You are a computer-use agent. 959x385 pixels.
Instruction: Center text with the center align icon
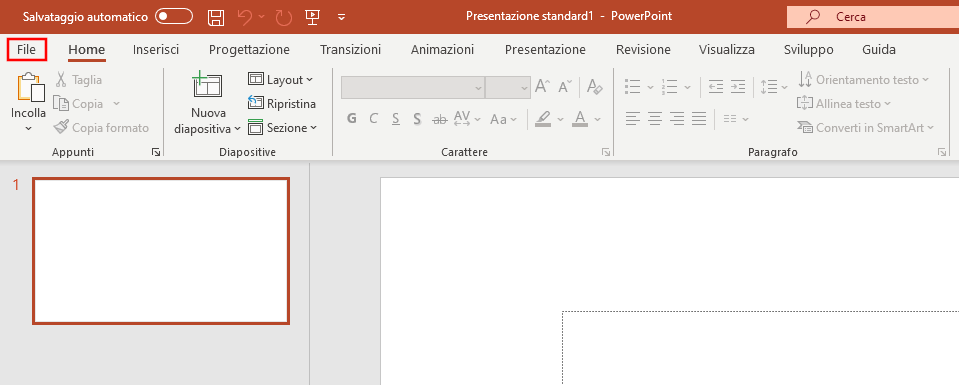[655, 118]
